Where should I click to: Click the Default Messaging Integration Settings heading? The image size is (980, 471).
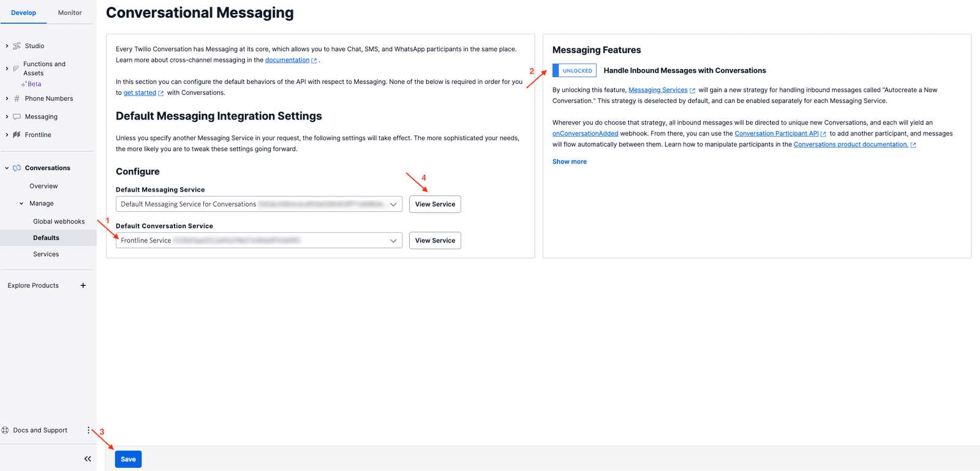(x=219, y=116)
